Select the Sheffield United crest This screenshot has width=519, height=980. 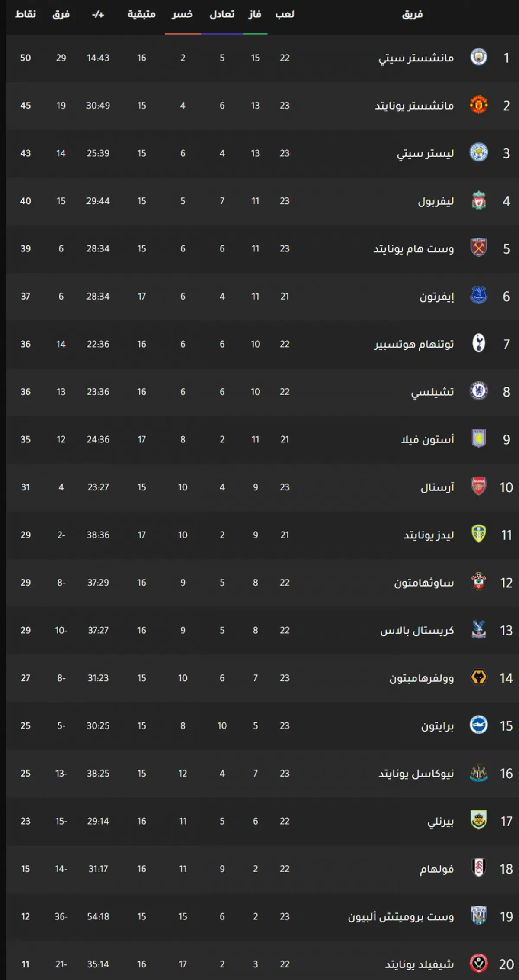(478, 964)
